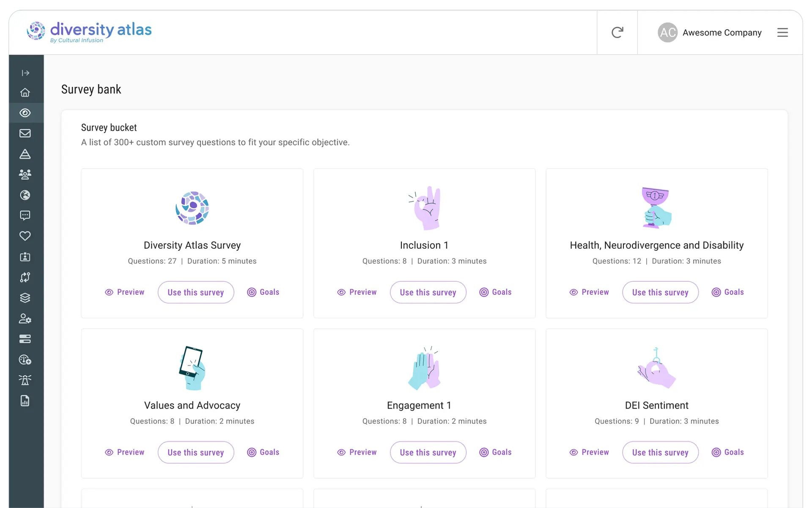Expand the sidebar with the arrow icon
The width and height of the screenshot is (812, 508).
pos(25,73)
